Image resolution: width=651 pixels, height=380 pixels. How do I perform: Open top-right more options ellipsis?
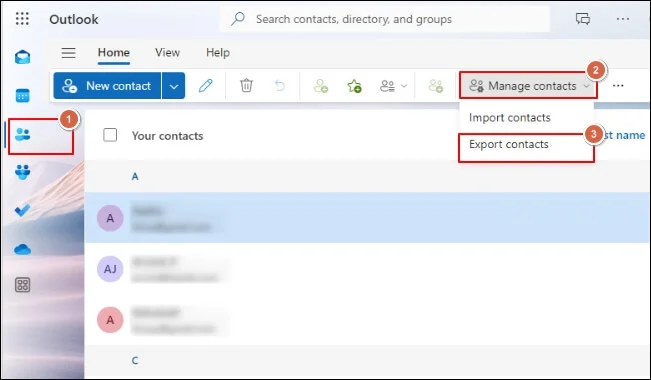click(623, 19)
